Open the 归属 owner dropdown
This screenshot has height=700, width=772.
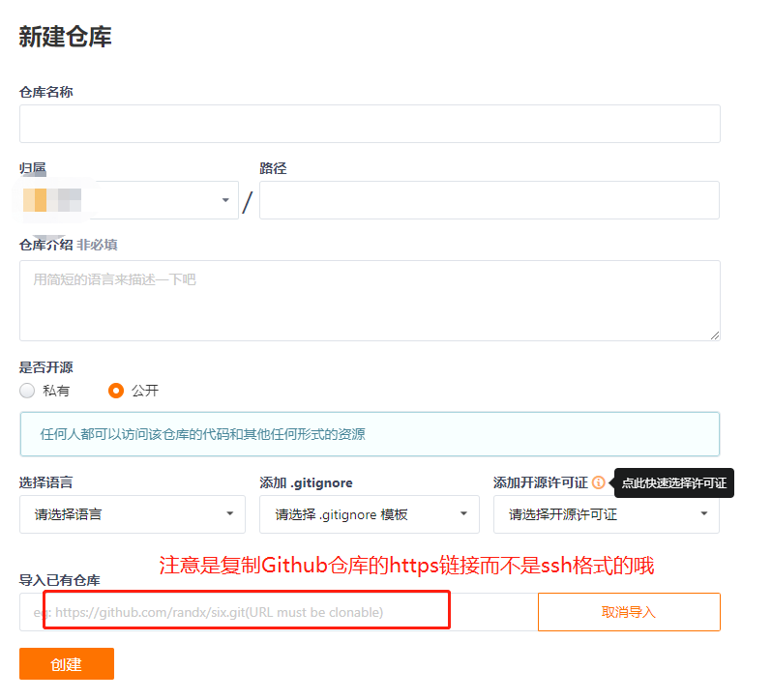129,200
